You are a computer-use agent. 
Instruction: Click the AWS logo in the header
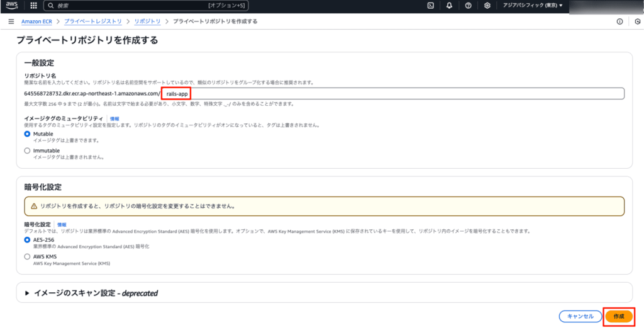coord(13,6)
